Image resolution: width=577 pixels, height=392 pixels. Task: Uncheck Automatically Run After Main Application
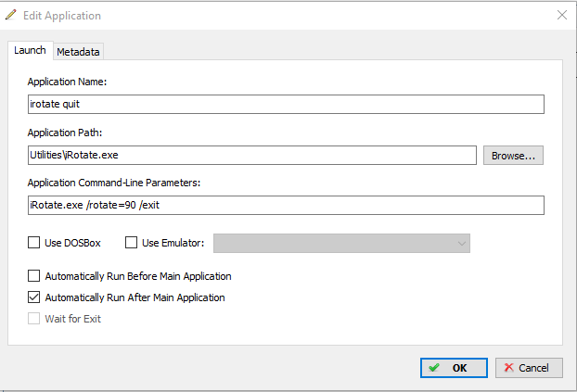tap(33, 297)
